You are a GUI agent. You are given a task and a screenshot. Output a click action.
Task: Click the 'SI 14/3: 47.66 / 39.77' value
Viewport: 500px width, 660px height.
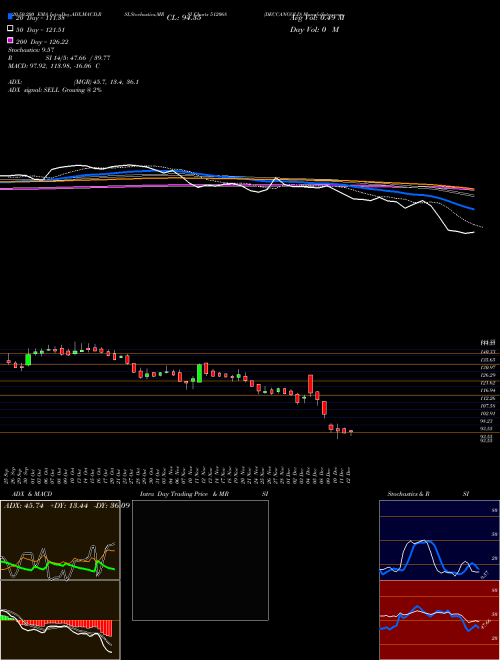[x=78, y=58]
